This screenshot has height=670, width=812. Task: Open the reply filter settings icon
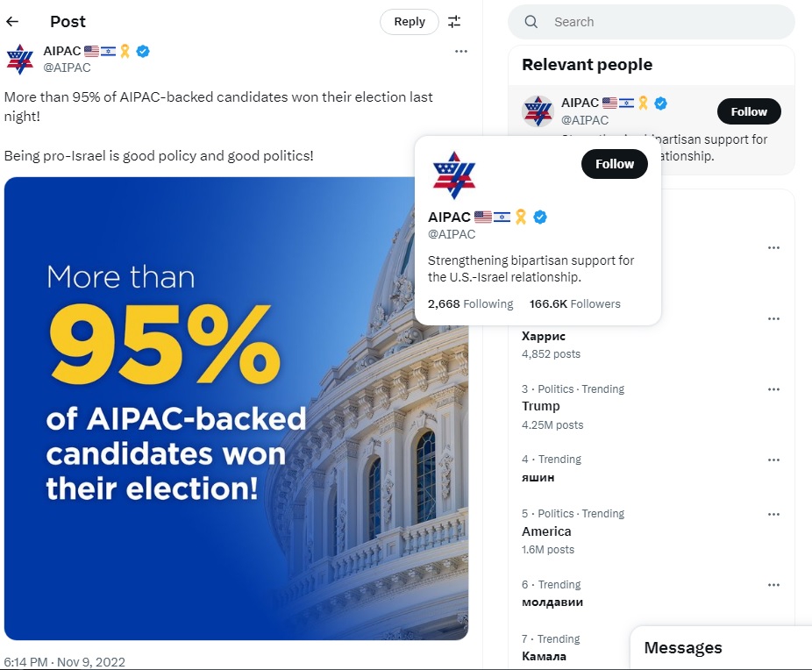tap(454, 22)
